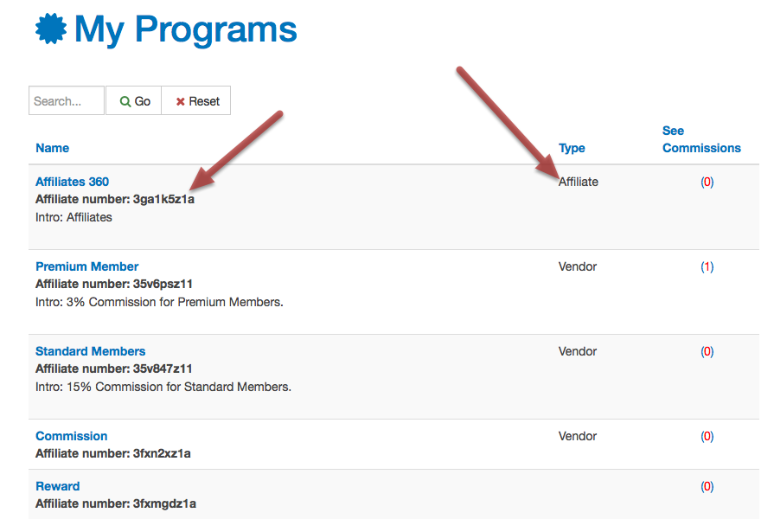The image size is (774, 532).
Task: Open the Commission program link
Action: [x=72, y=436]
